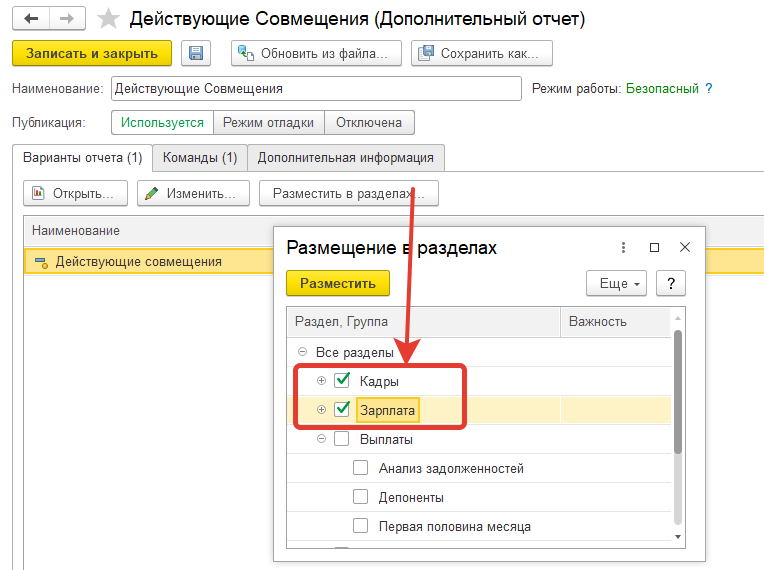Click the dialog's vertical scrollbar thumb
The height and width of the screenshot is (570, 764).
tap(678, 392)
